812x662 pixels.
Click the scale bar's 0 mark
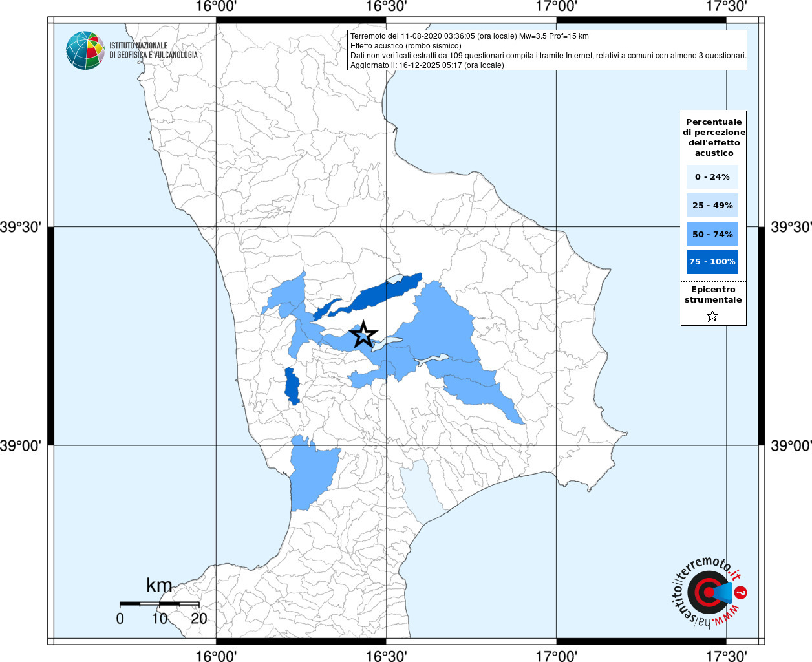[x=120, y=618]
